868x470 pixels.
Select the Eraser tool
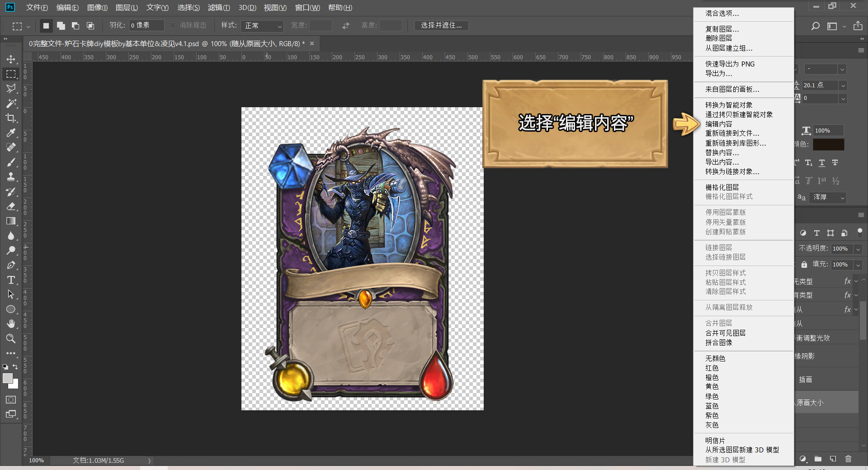click(11, 206)
